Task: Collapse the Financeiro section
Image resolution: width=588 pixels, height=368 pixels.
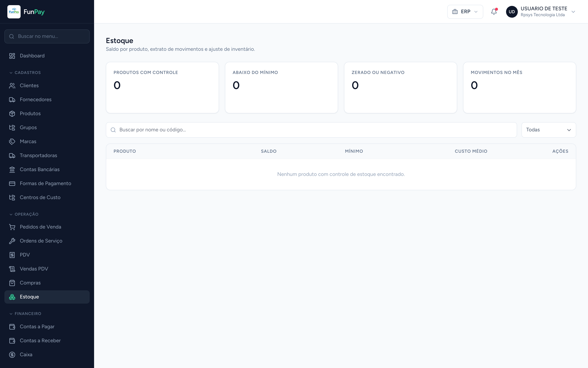Action: point(25,314)
